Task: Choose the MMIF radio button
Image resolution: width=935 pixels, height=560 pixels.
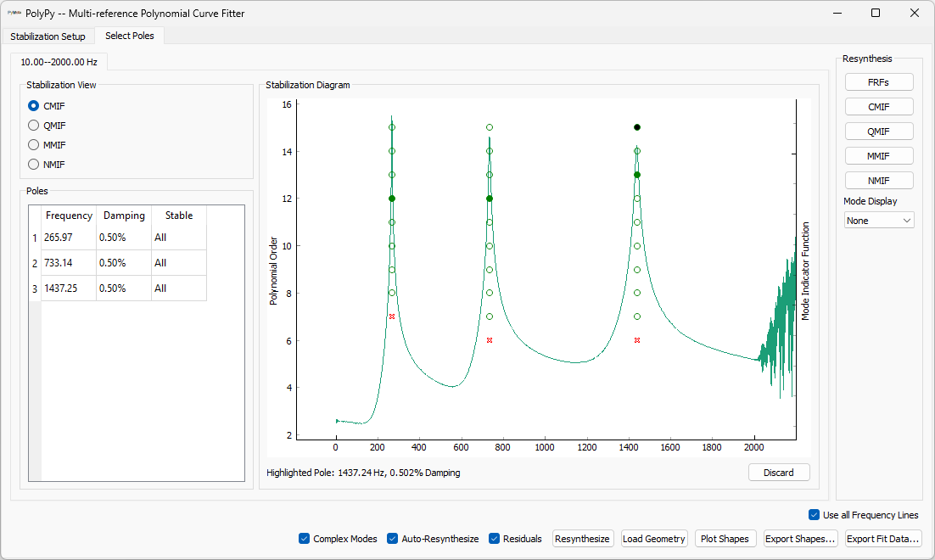Action: point(34,145)
